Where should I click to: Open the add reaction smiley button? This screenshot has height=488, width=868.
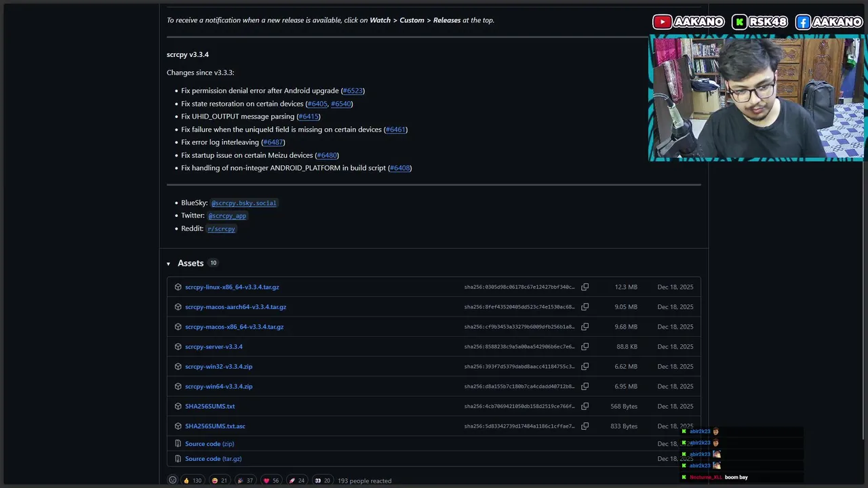click(x=172, y=481)
